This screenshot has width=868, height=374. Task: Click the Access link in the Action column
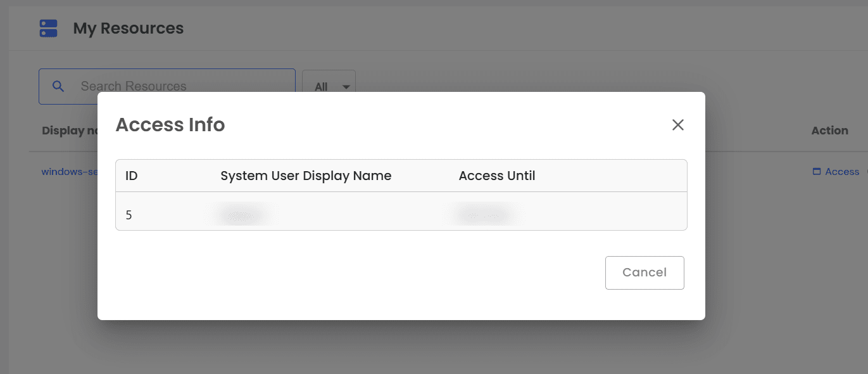tap(842, 171)
